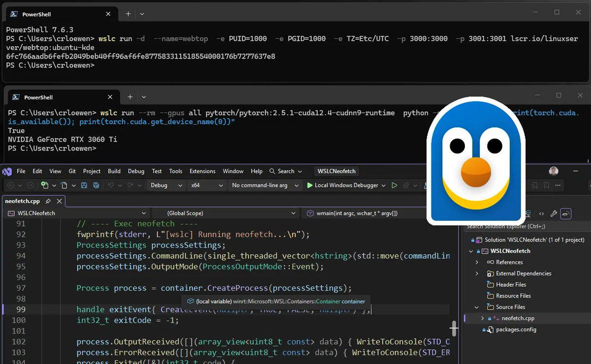Open the x64 platform dropdown

(x=207, y=185)
